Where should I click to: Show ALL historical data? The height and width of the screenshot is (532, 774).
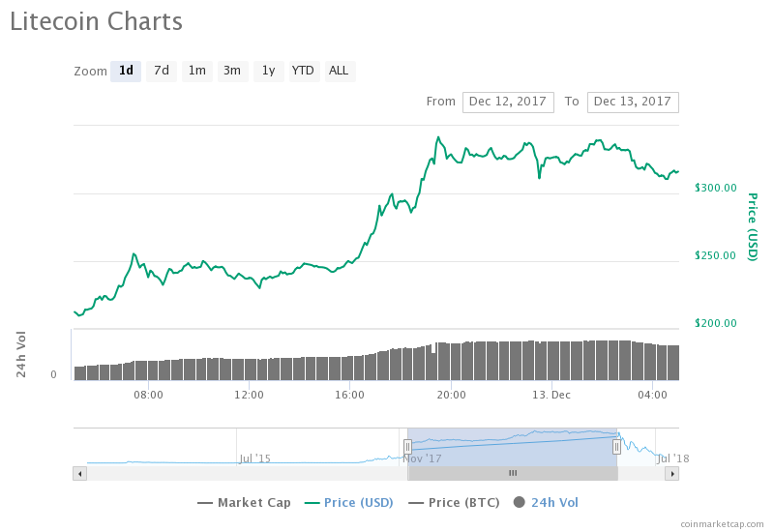339,71
